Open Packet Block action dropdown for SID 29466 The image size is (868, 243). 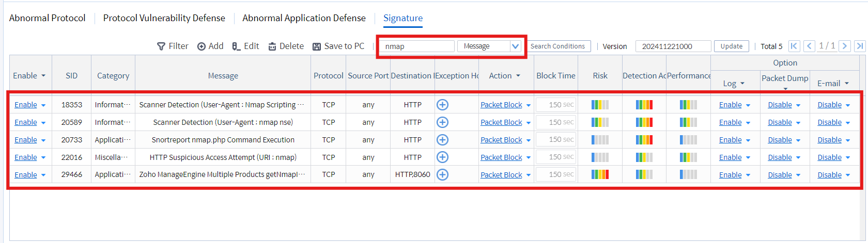coord(529,175)
